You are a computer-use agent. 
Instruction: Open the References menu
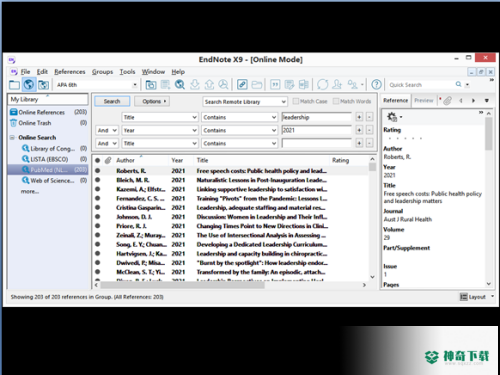70,72
